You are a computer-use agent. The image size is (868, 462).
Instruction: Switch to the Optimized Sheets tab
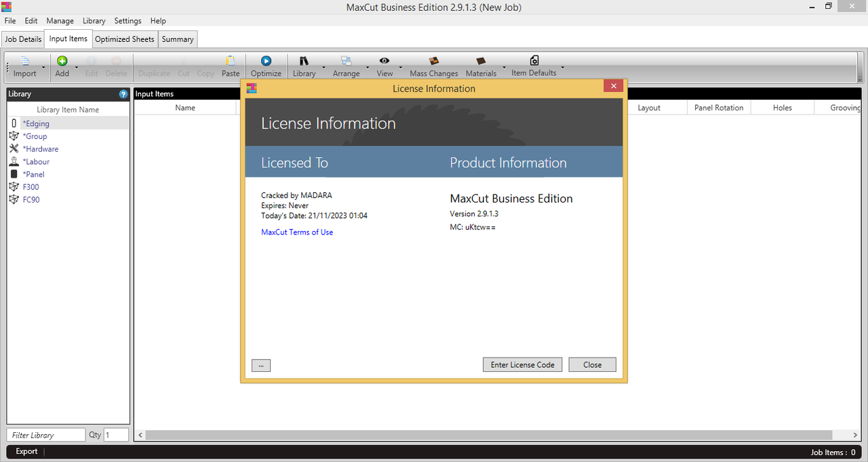[125, 39]
